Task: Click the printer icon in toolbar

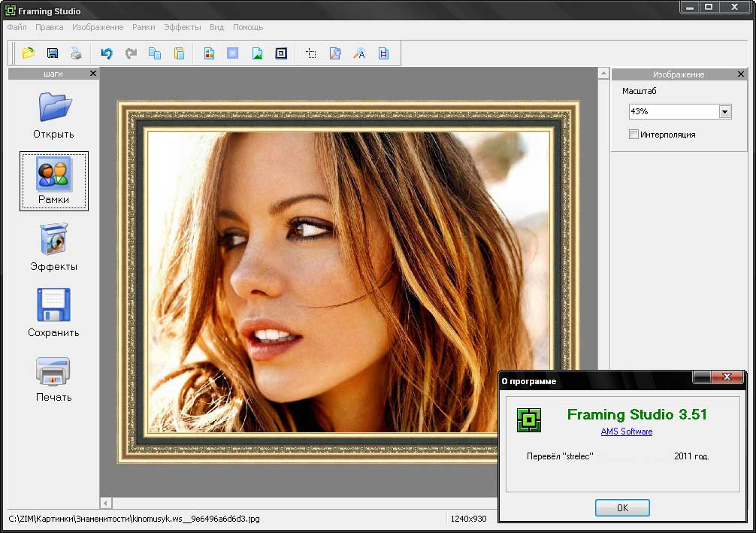Action: [x=76, y=53]
